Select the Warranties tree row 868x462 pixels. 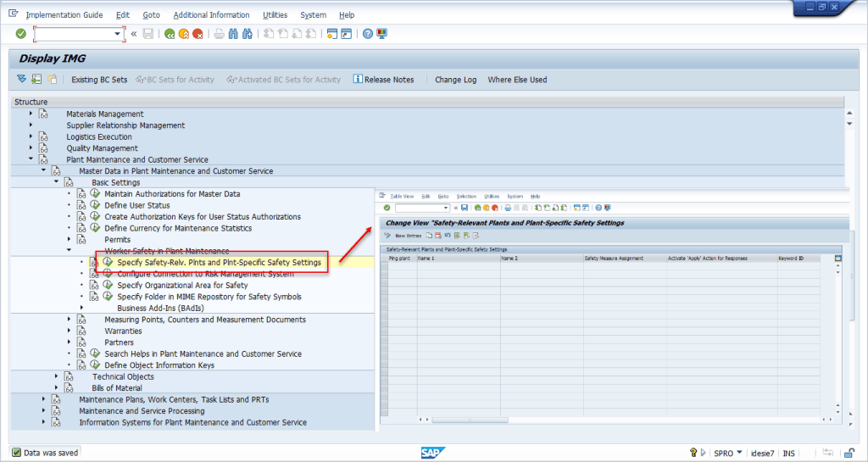pos(123,331)
